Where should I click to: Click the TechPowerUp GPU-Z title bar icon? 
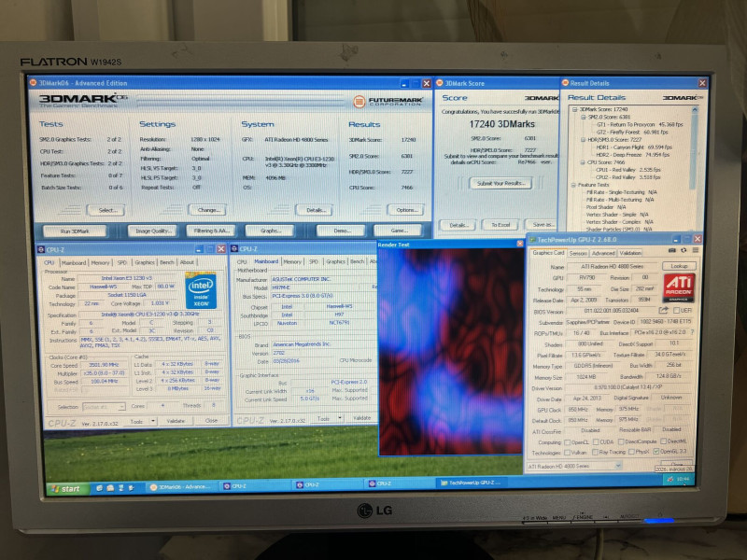(532, 240)
